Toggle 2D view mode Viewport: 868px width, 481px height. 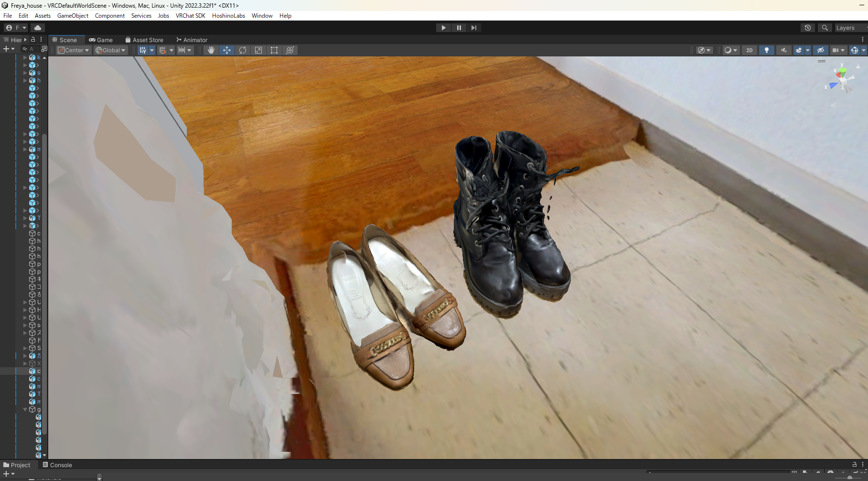749,50
